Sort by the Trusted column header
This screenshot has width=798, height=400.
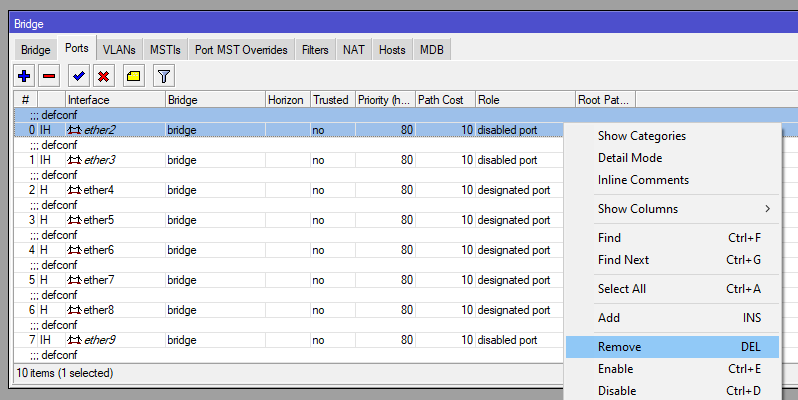(x=333, y=100)
